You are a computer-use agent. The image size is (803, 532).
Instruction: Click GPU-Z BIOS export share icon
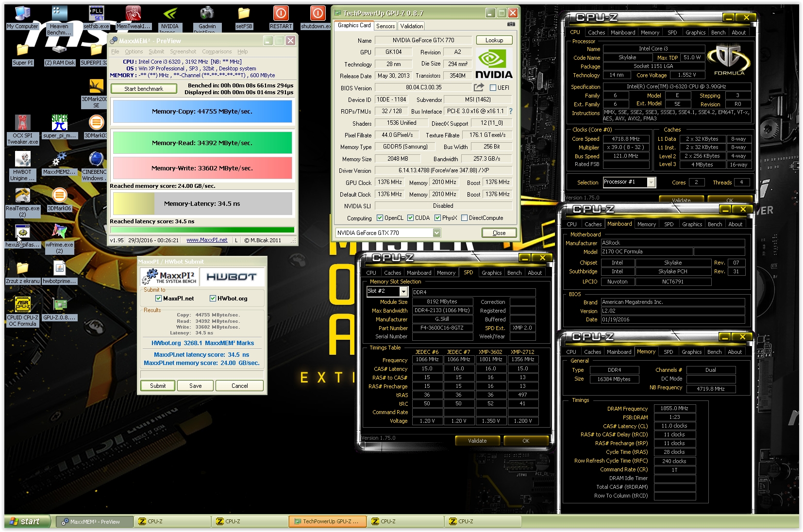point(479,87)
